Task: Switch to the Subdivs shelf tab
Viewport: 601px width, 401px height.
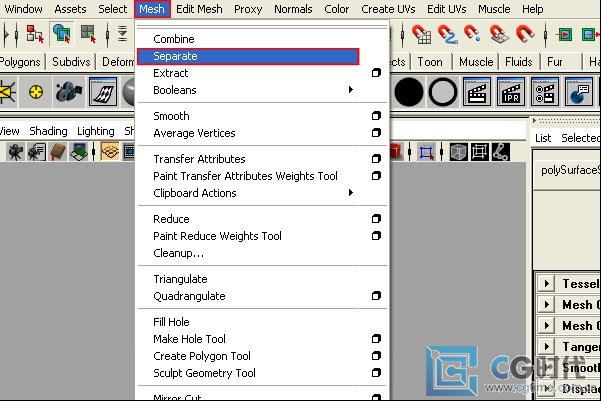Action: tap(71, 62)
